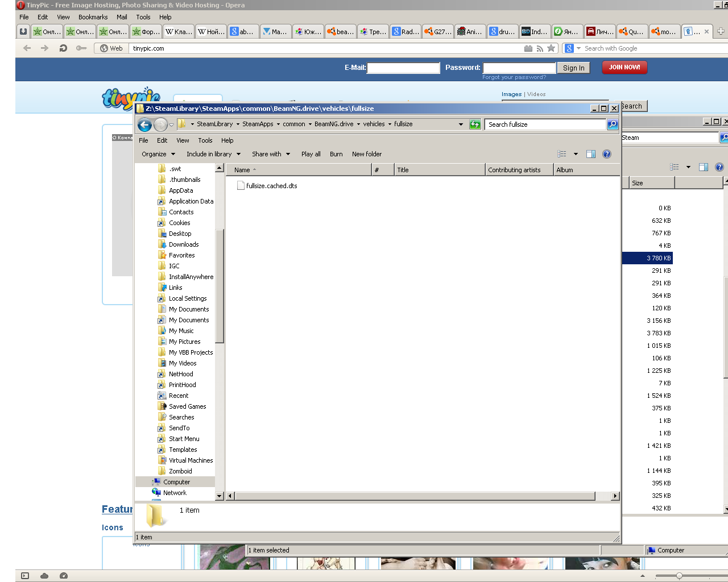Open Opera new tab plus button

[721, 31]
